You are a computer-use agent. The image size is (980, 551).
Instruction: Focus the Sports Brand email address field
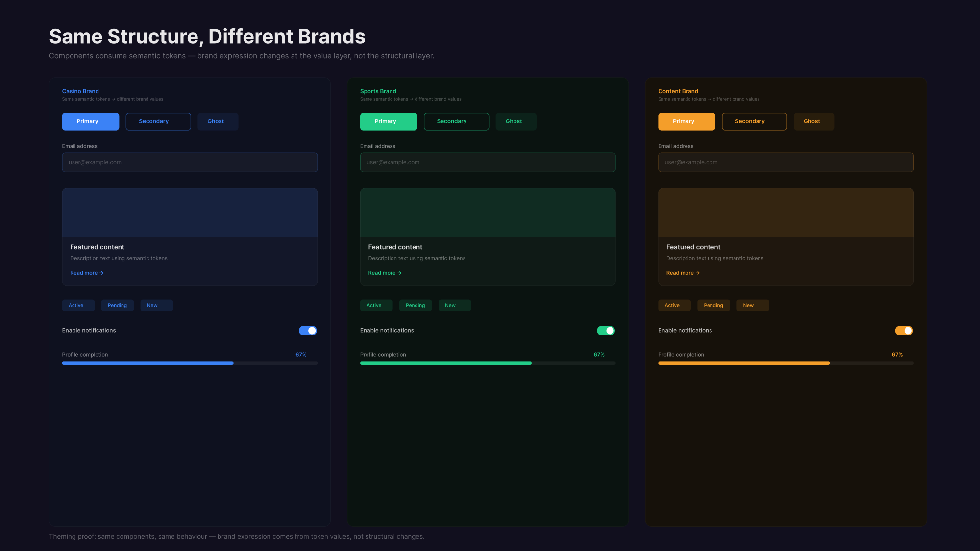tap(488, 162)
